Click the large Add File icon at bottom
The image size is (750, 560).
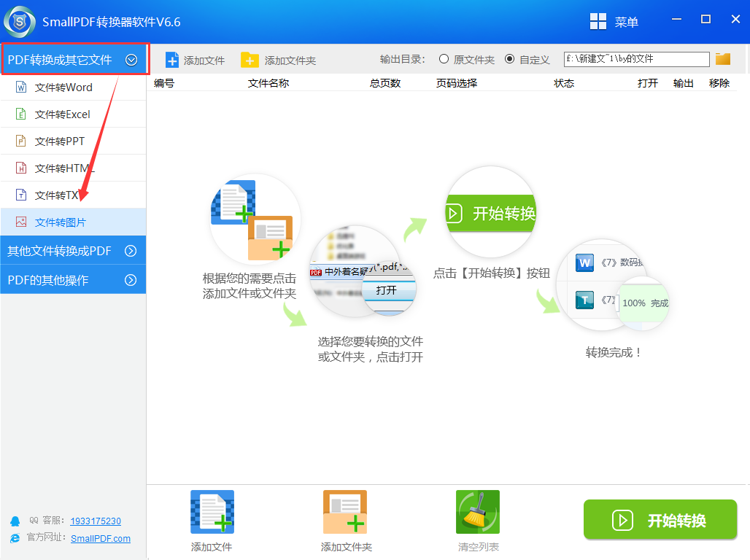click(x=212, y=513)
